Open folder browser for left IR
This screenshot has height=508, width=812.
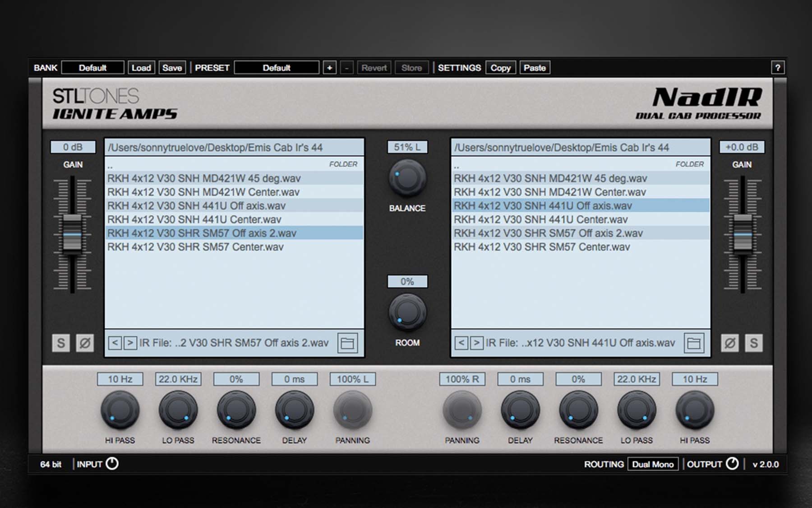[x=347, y=343]
